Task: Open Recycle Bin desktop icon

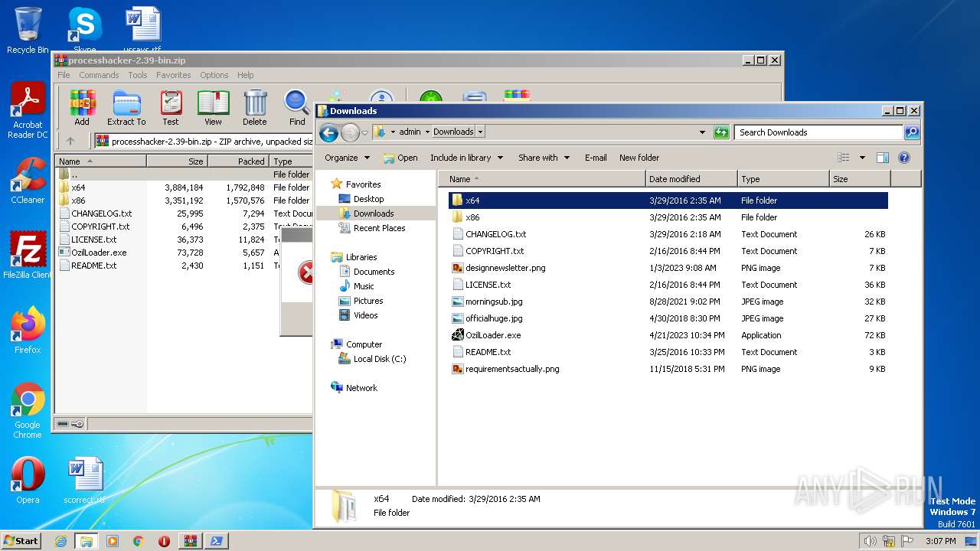Action: coord(28,31)
